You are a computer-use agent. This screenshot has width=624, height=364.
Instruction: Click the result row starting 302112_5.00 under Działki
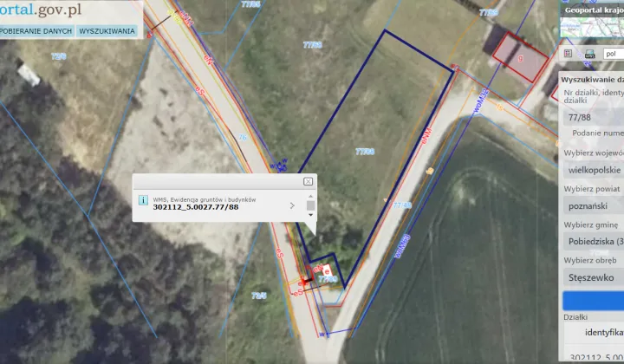[594, 357]
